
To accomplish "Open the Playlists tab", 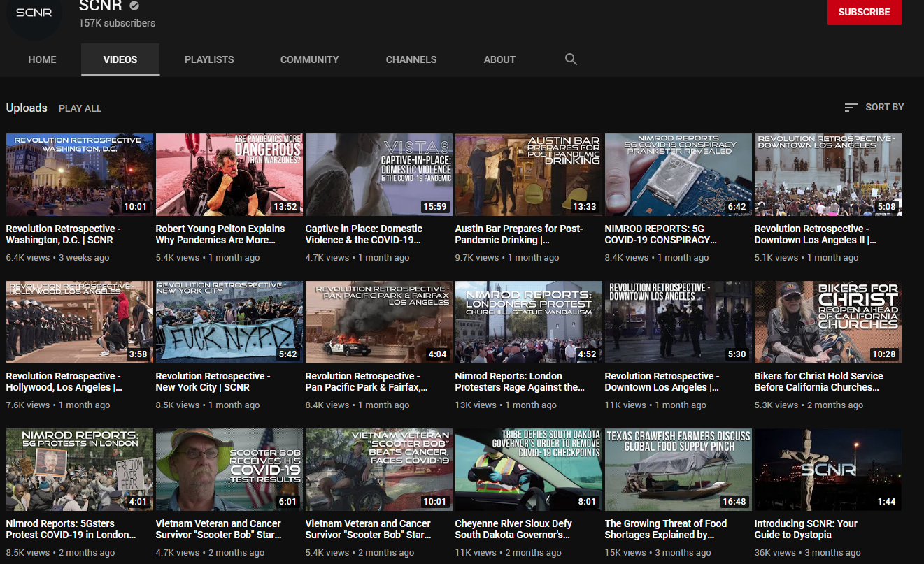I will [209, 59].
